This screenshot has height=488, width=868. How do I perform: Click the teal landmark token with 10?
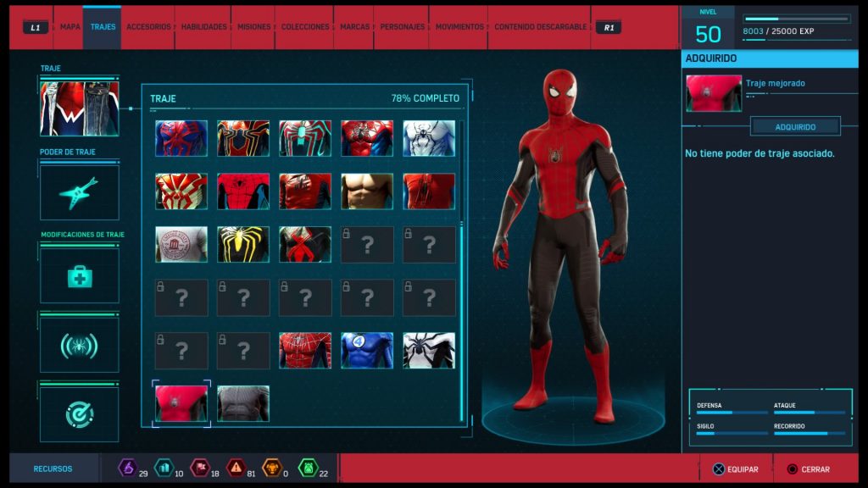tap(164, 468)
